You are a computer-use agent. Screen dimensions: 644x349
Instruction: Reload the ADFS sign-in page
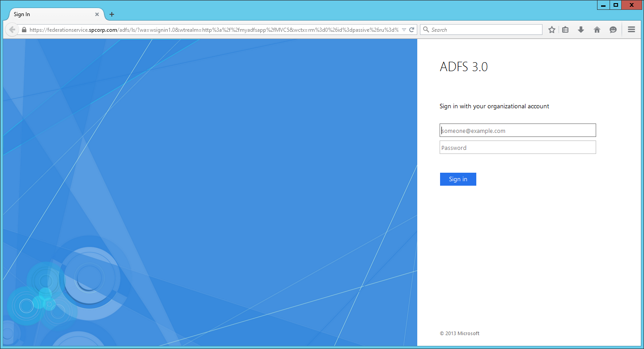(x=411, y=29)
